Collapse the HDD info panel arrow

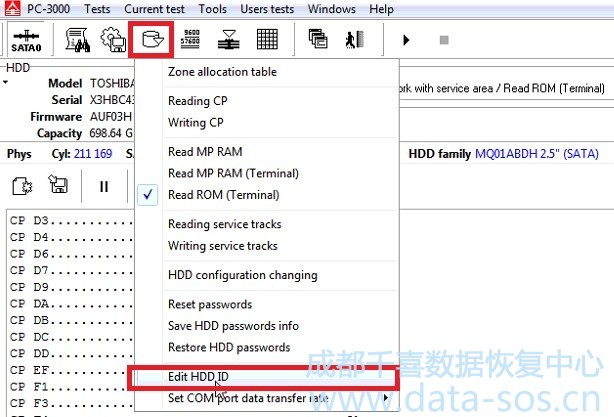tap(5, 82)
